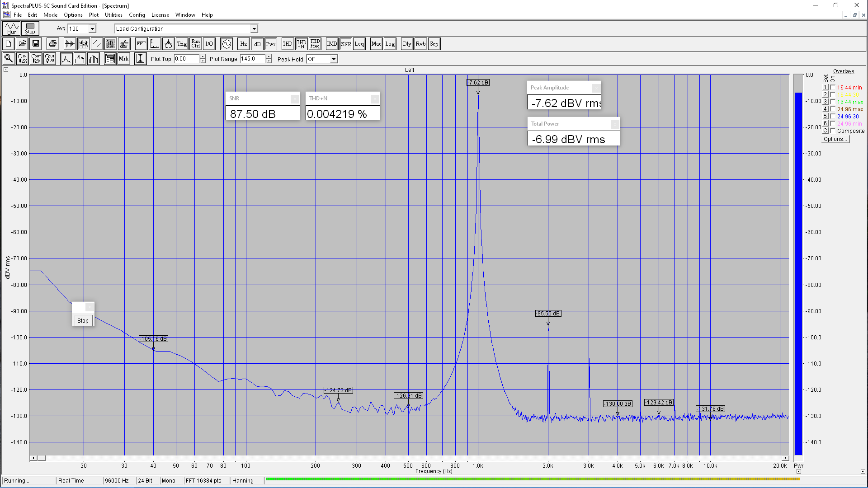Open the Scp scope button
The image size is (868, 488).
[x=434, y=44]
